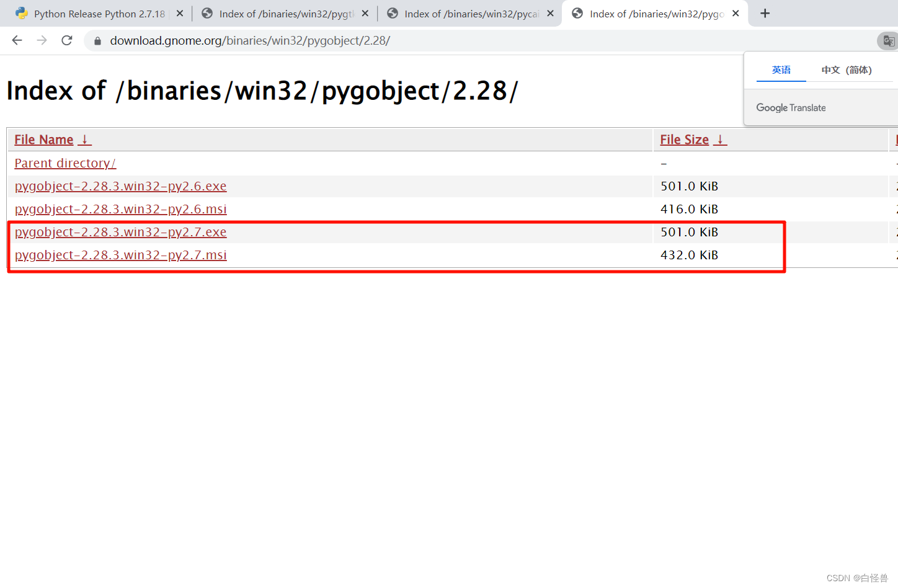898x588 pixels.
Task: Click the page reload icon
Action: pyautogui.click(x=66, y=40)
